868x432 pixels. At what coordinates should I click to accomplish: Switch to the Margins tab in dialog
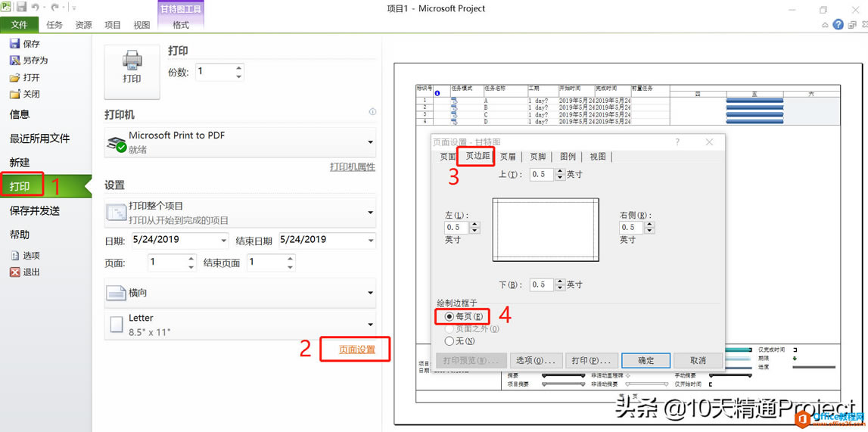click(478, 156)
